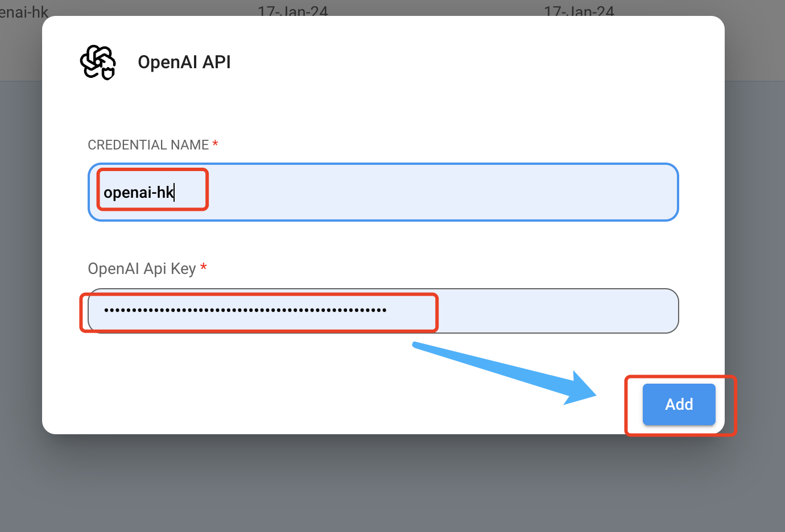
Task: Click blank dialog area right of 'OpenAI API' title
Action: pyautogui.click(x=455, y=62)
